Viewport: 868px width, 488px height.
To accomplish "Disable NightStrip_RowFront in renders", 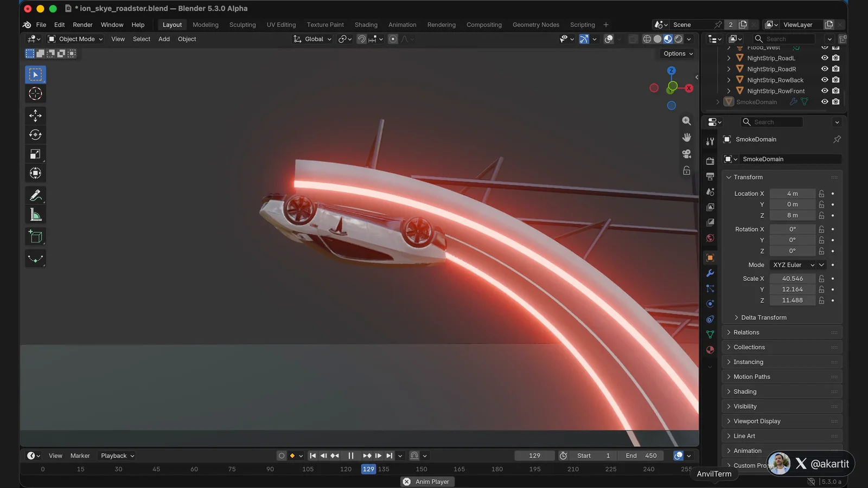I will (x=836, y=91).
